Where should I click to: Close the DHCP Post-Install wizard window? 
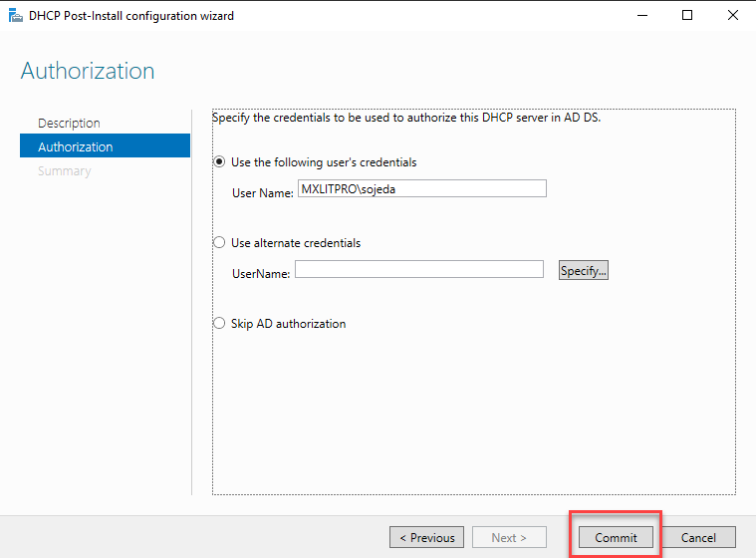733,16
